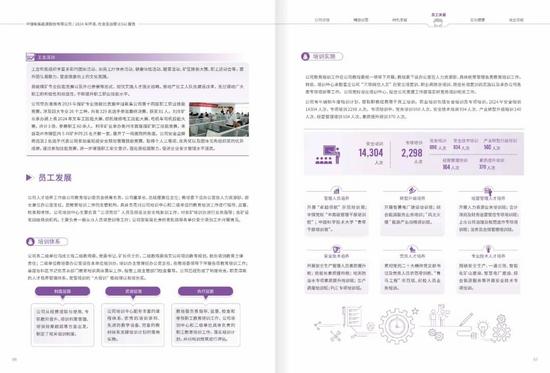Click the pointer under first purple pill label
This screenshot has width=550, height=373.
point(63,298)
